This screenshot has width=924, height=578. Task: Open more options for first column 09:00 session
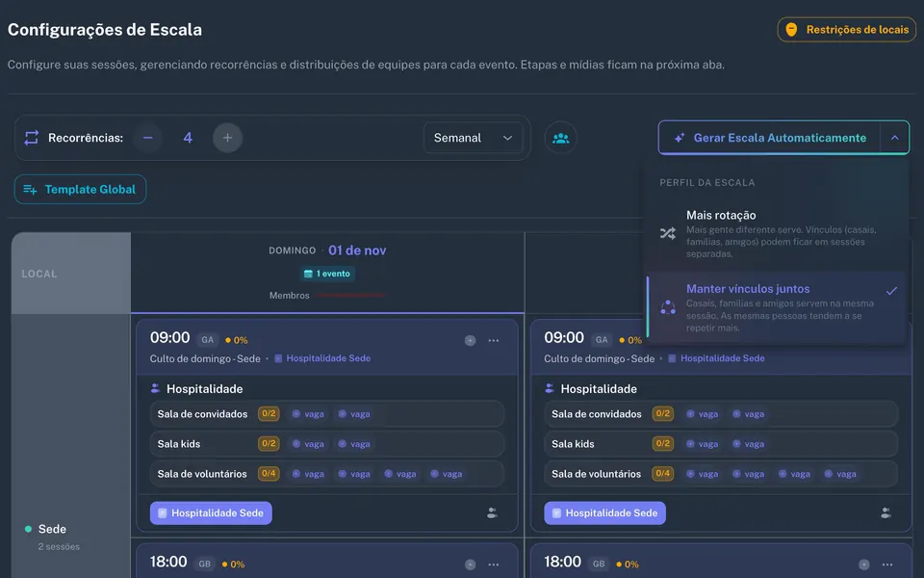click(x=494, y=340)
